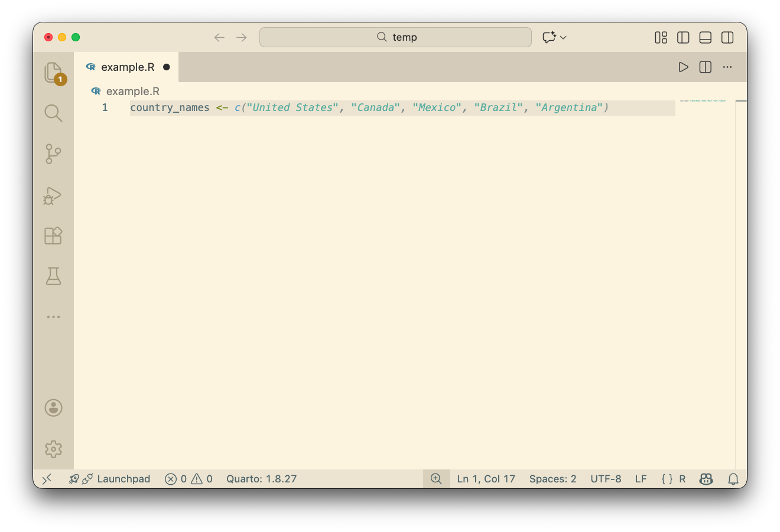Image resolution: width=780 pixels, height=532 pixels.
Task: Open the Testing flask icon
Action: pyautogui.click(x=53, y=276)
